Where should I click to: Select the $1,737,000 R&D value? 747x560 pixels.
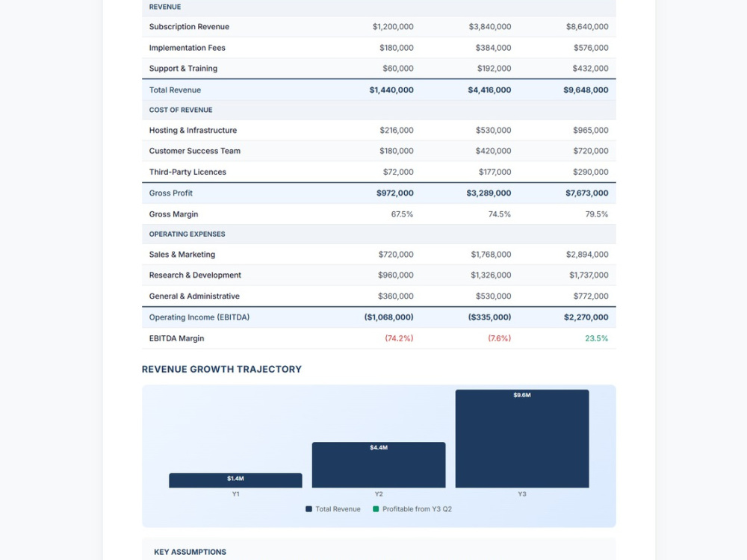click(x=589, y=275)
